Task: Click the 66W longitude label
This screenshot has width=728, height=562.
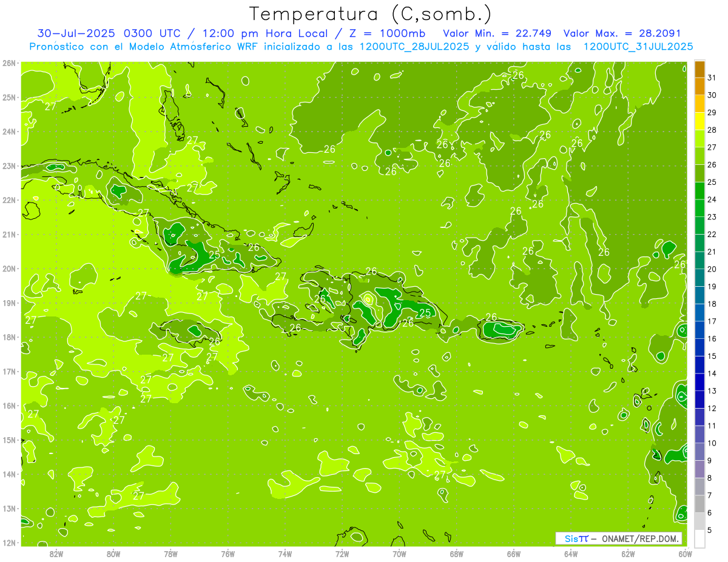Action: click(514, 553)
